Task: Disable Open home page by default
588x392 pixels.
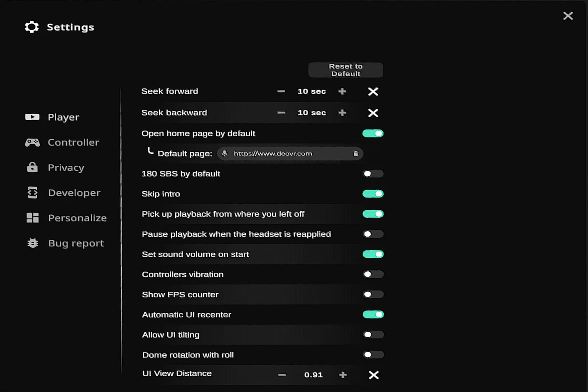Action: 373,133
